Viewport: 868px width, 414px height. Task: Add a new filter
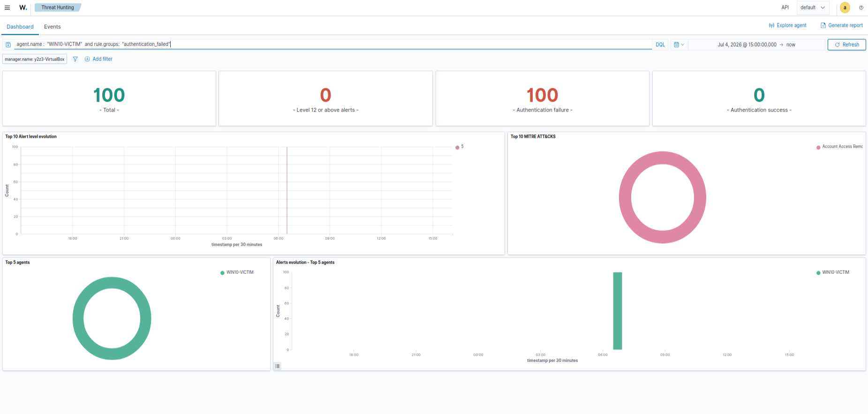coord(98,59)
